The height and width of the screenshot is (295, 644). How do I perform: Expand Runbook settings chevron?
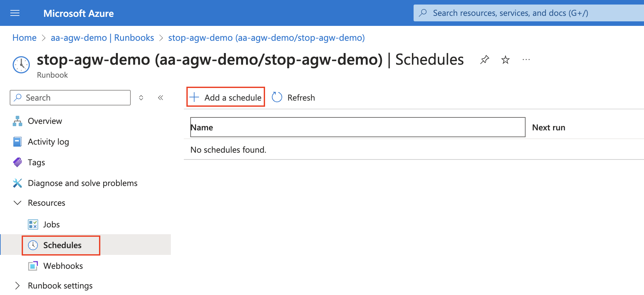pyautogui.click(x=17, y=286)
